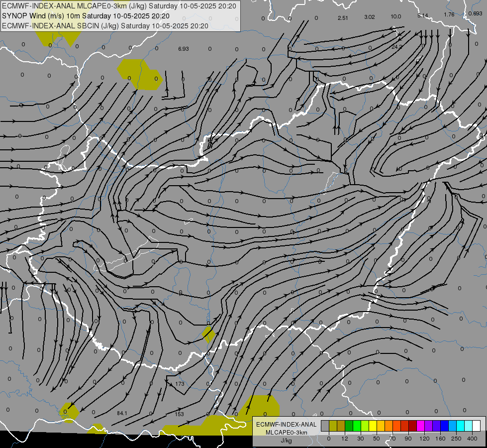Click the map value 3.02
The image size is (487, 448).
pyautogui.click(x=370, y=17)
